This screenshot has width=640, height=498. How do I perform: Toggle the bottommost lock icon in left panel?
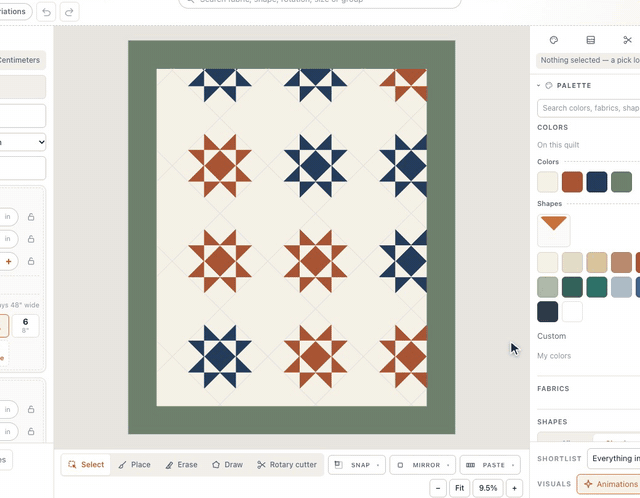point(31,431)
